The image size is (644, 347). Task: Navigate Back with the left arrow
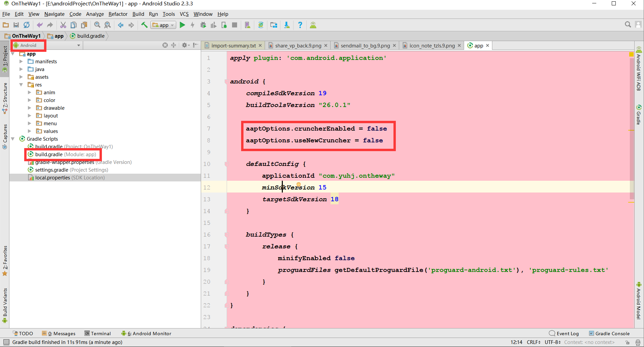point(121,25)
